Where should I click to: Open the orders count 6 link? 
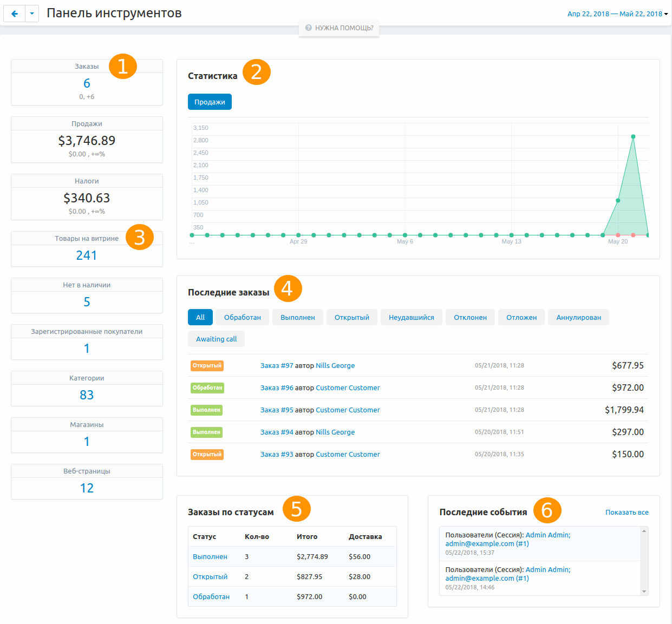click(87, 83)
